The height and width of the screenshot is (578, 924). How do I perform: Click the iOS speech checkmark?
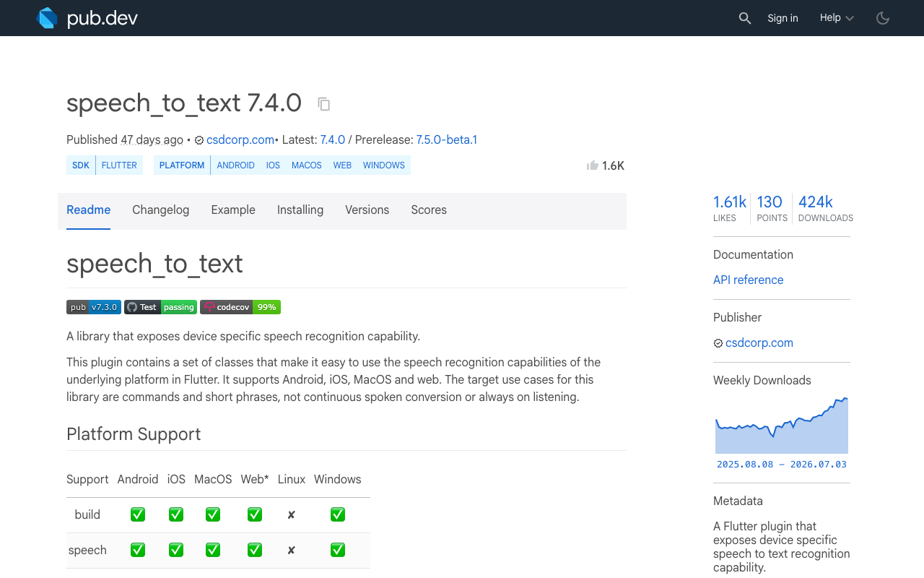pos(176,550)
